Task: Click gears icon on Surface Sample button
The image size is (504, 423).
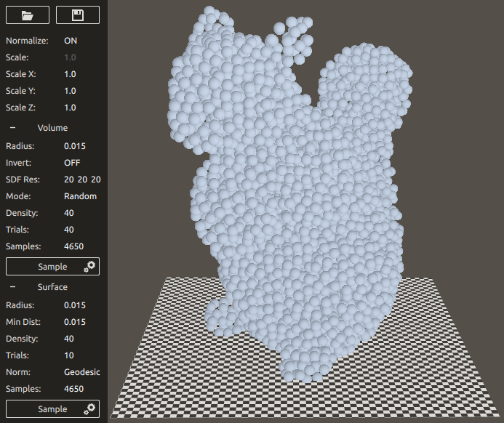Action: (89, 409)
